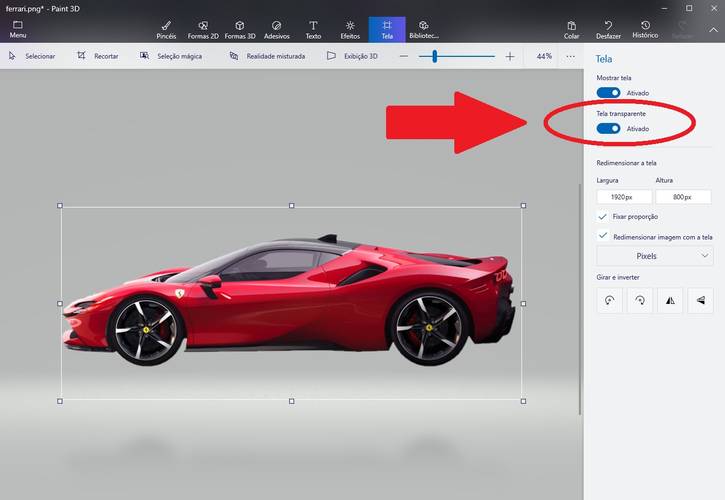725x500 pixels.
Task: Click the Largura width field
Action: [624, 197]
